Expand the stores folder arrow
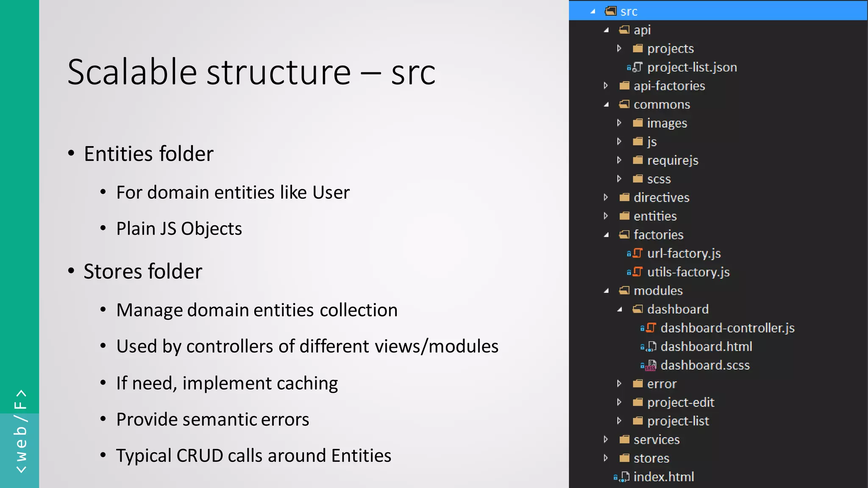Image resolution: width=868 pixels, height=488 pixels. pyautogui.click(x=606, y=458)
